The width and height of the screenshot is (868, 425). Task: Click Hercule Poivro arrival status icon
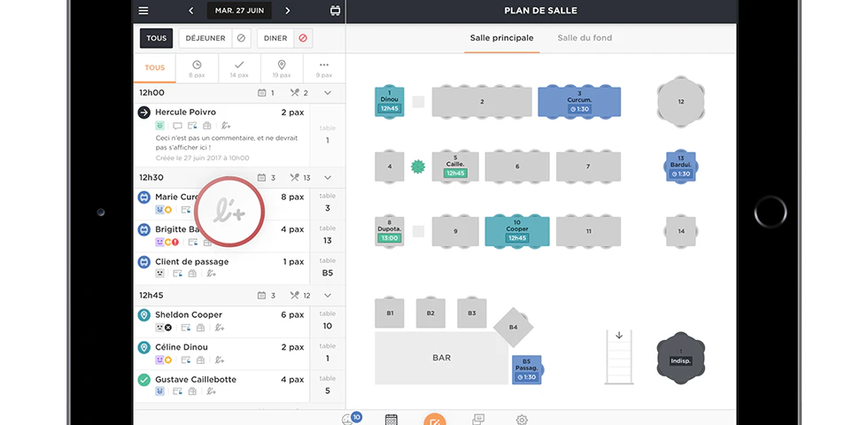click(143, 112)
